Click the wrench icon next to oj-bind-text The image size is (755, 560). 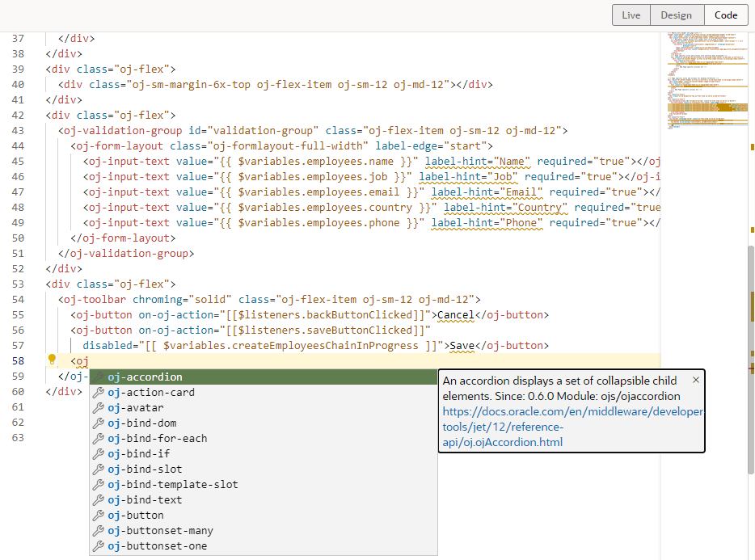click(97, 499)
